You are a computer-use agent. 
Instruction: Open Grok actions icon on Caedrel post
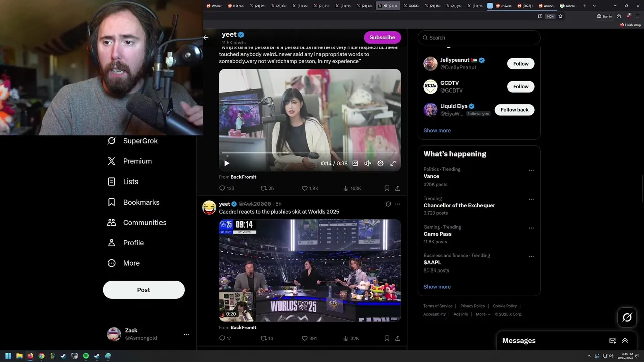(x=388, y=204)
